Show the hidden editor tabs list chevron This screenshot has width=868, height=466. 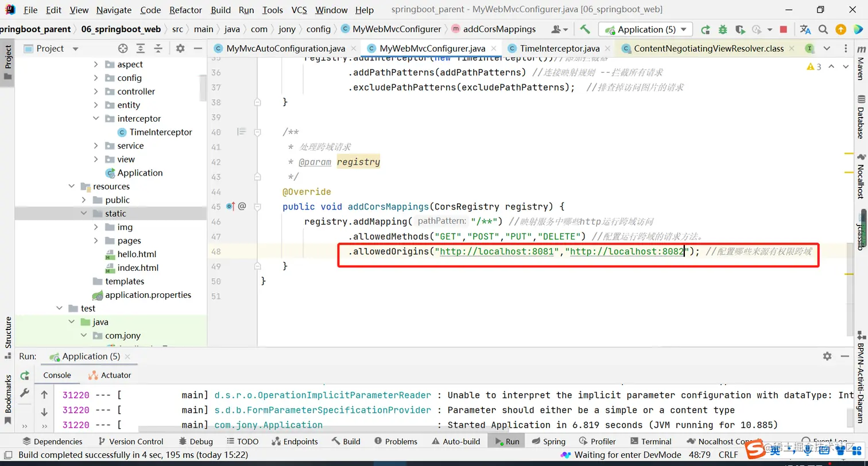coord(827,49)
